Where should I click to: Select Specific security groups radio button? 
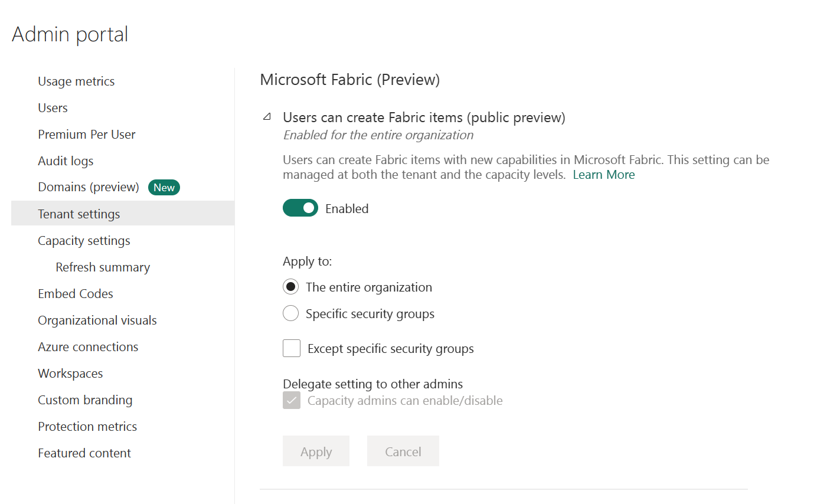(x=290, y=314)
